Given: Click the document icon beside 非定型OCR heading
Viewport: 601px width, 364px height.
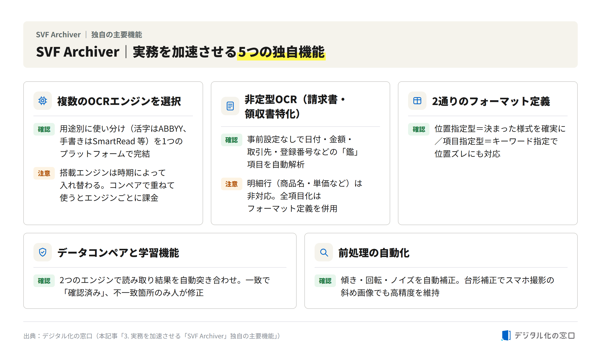Looking at the screenshot, I should [x=230, y=106].
